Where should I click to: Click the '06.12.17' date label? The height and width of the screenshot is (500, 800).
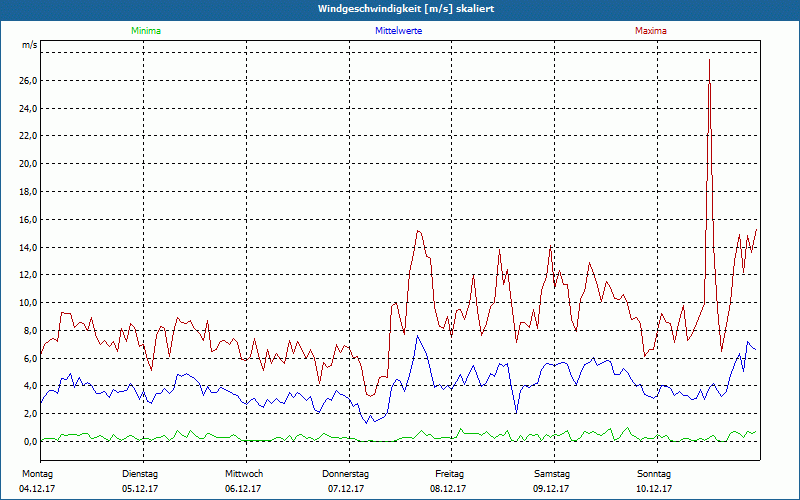point(243,489)
